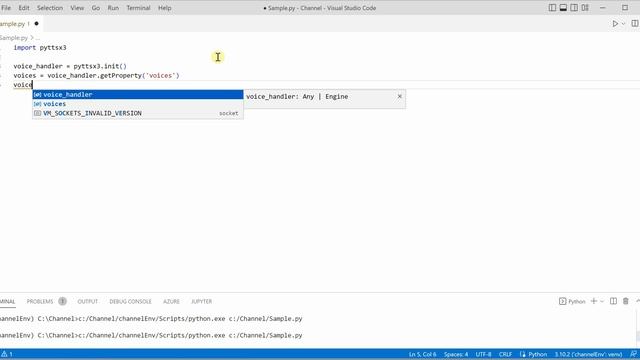Click the Python terminal profile label
This screenshot has width=640, height=360.
click(572, 301)
